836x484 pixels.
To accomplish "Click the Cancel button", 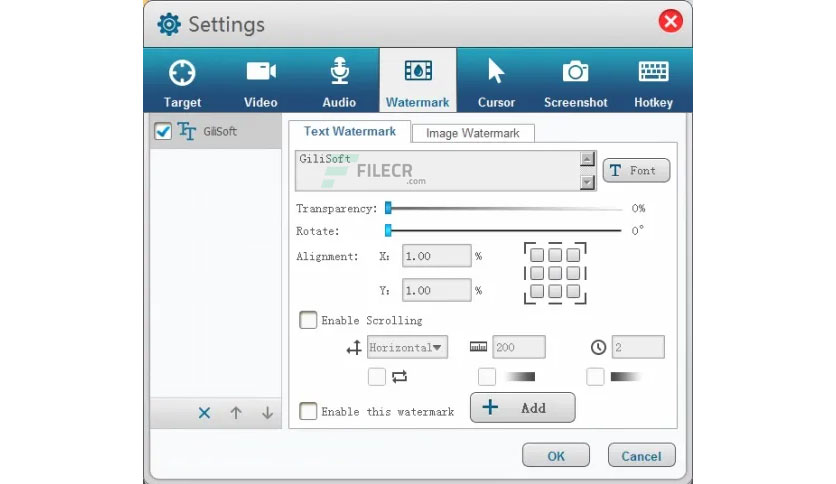I will [x=641, y=455].
